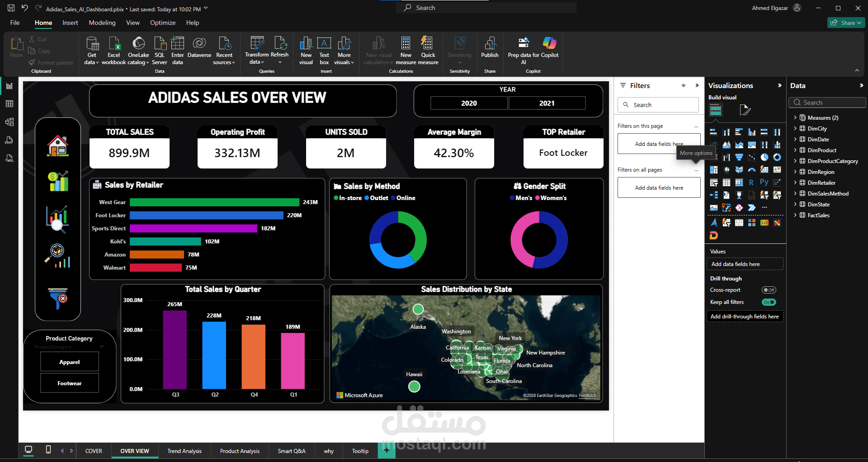This screenshot has height=462, width=868.
Task: Choose the Donut chart visual
Action: pos(777,157)
